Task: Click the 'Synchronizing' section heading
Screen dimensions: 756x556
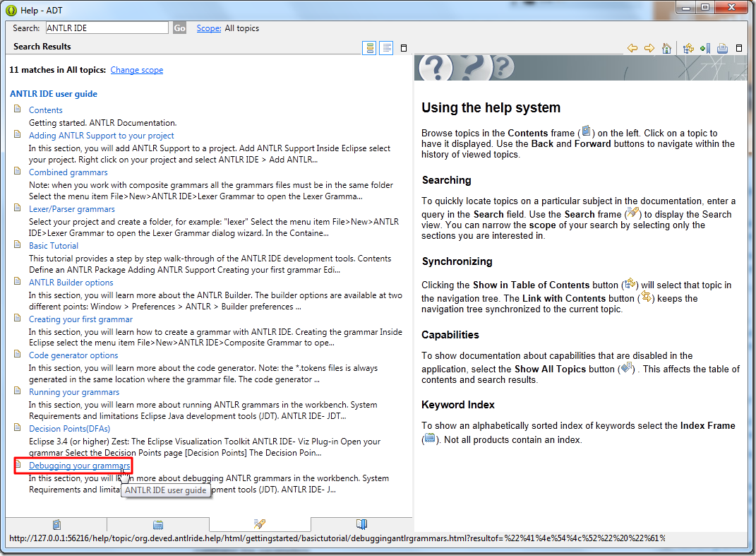Action: pos(457,261)
